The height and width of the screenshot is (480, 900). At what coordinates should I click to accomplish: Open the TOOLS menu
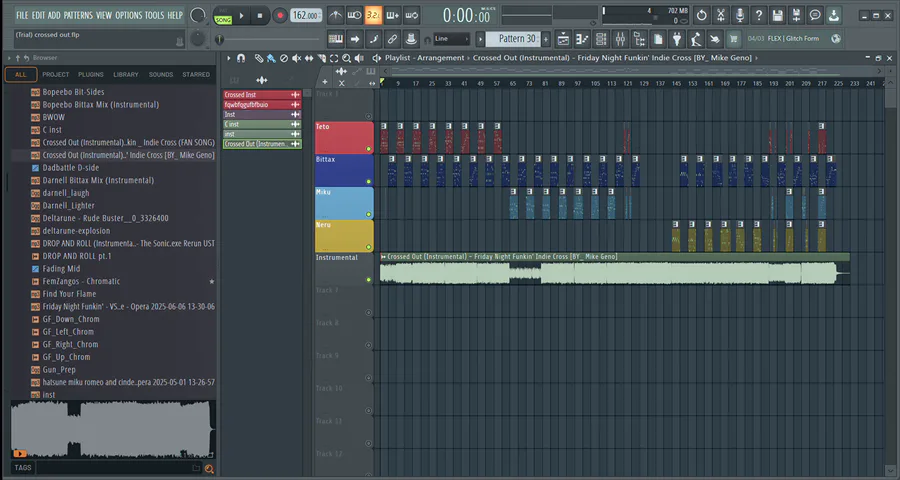tap(154, 16)
